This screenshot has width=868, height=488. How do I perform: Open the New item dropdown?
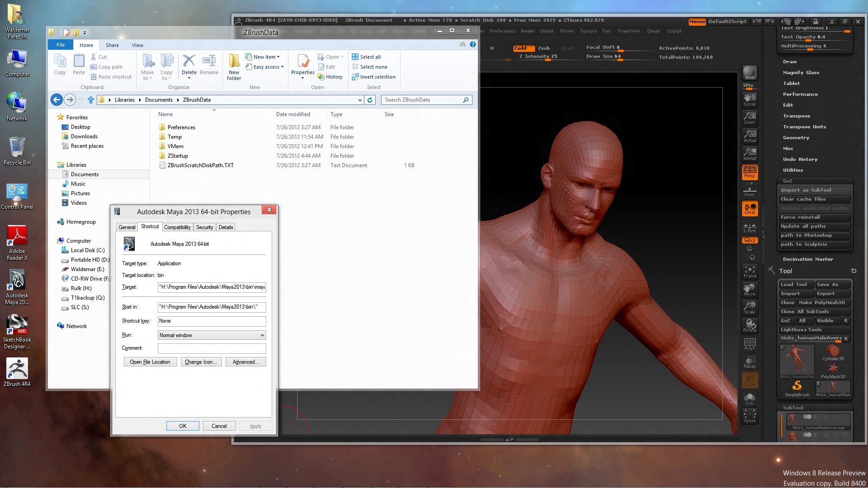point(263,57)
